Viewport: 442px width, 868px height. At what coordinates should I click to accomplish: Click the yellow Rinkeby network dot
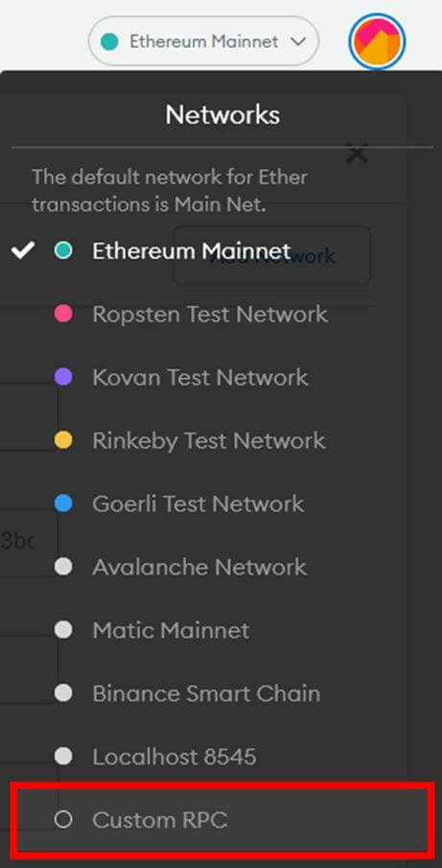click(63, 440)
